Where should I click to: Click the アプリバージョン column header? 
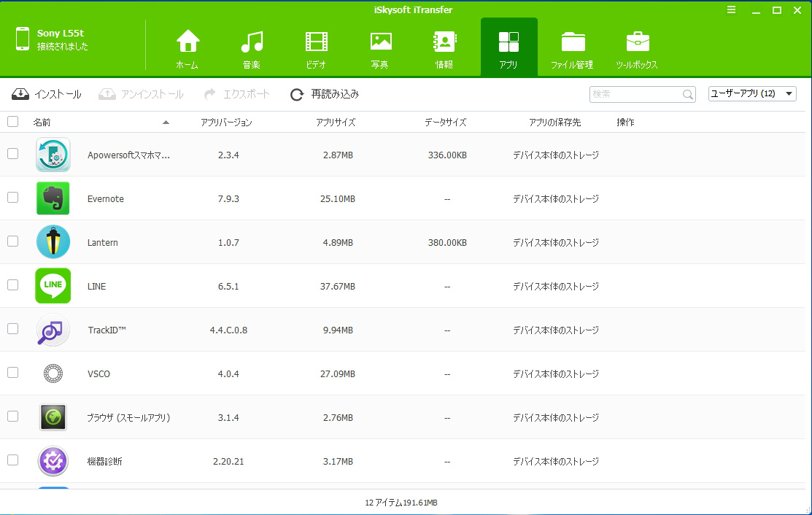(x=226, y=123)
